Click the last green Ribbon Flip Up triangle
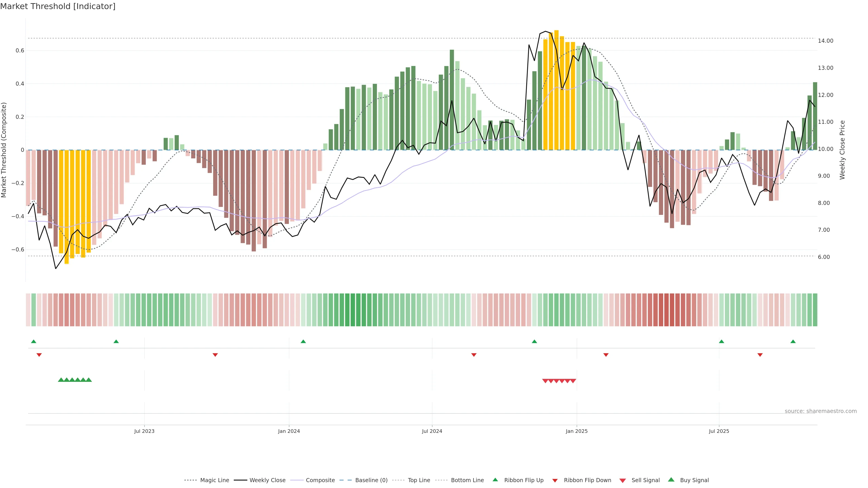Image resolution: width=868 pixels, height=488 pixels. (x=793, y=342)
